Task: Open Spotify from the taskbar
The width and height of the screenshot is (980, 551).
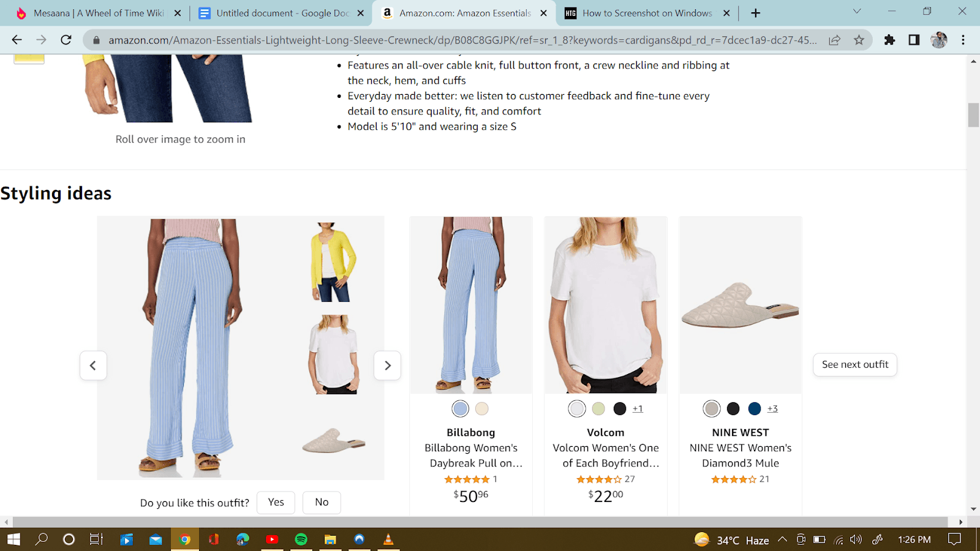Action: pyautogui.click(x=301, y=539)
